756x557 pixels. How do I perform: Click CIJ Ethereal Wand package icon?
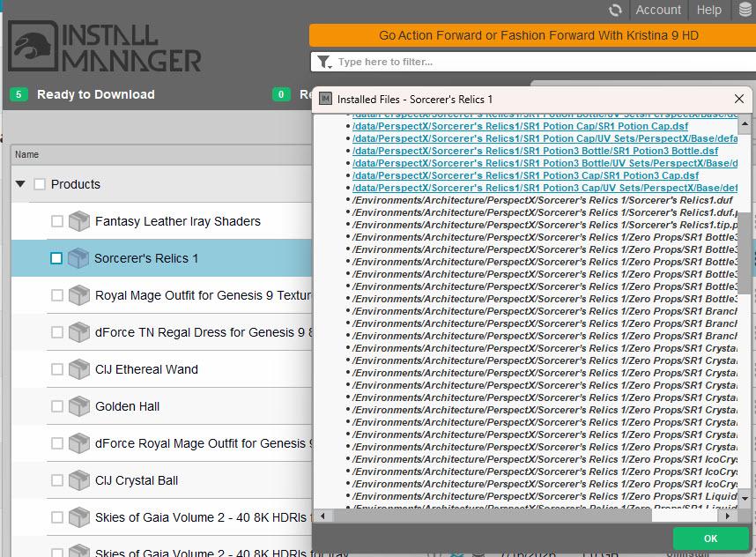pyautogui.click(x=78, y=369)
